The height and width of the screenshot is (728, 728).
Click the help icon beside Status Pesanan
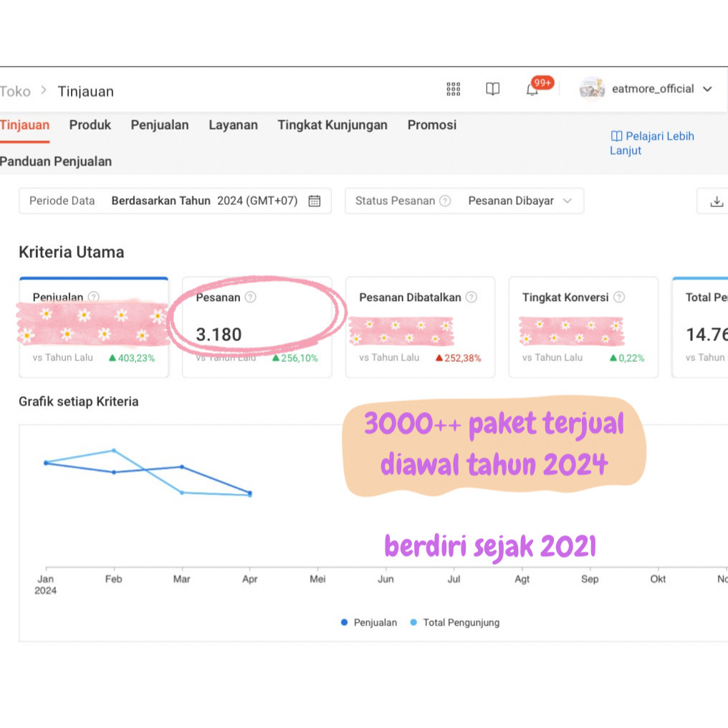click(445, 201)
